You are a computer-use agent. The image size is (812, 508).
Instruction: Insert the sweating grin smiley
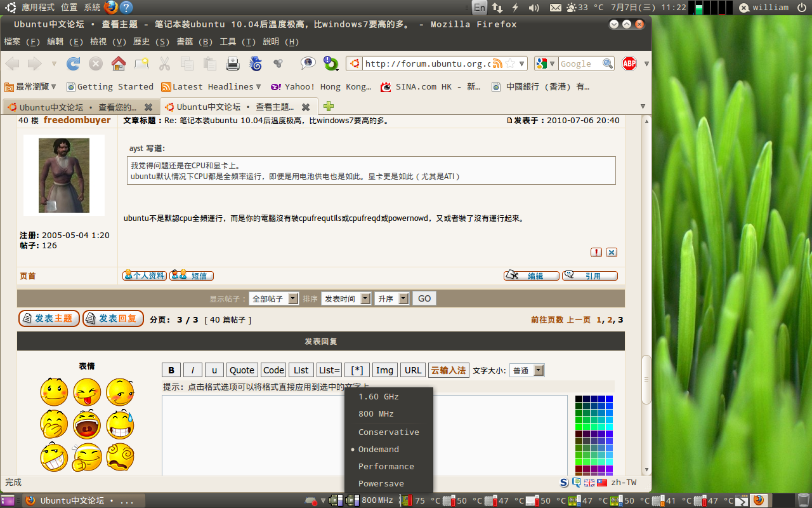tap(120, 424)
